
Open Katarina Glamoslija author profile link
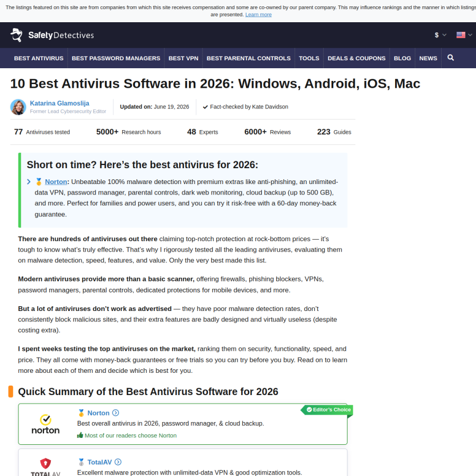point(59,103)
